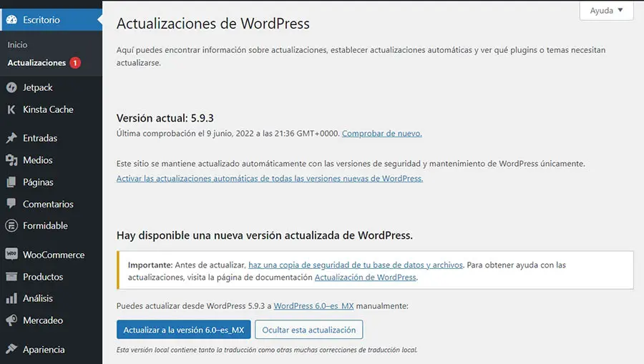
Task: Open the Inicio submenu item
Action: tap(17, 45)
